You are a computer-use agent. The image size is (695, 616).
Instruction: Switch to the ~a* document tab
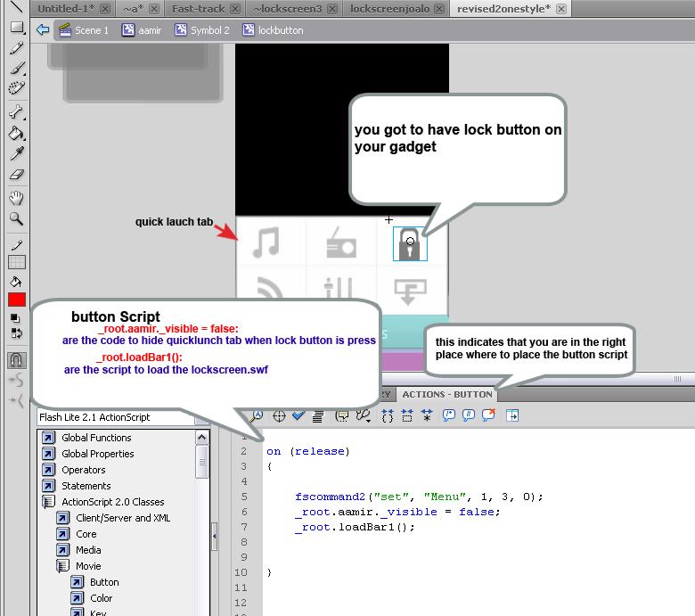[134, 8]
